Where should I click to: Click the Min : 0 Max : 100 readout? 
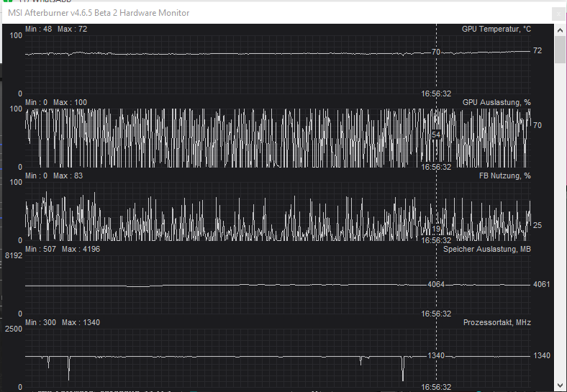56,102
